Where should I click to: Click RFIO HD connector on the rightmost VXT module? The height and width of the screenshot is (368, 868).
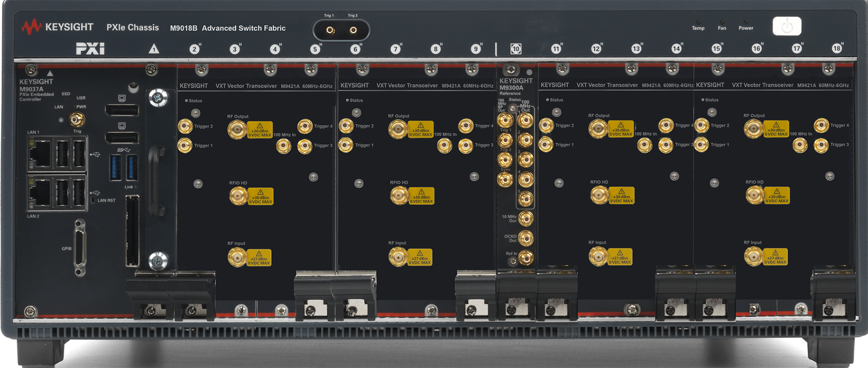coord(755,195)
